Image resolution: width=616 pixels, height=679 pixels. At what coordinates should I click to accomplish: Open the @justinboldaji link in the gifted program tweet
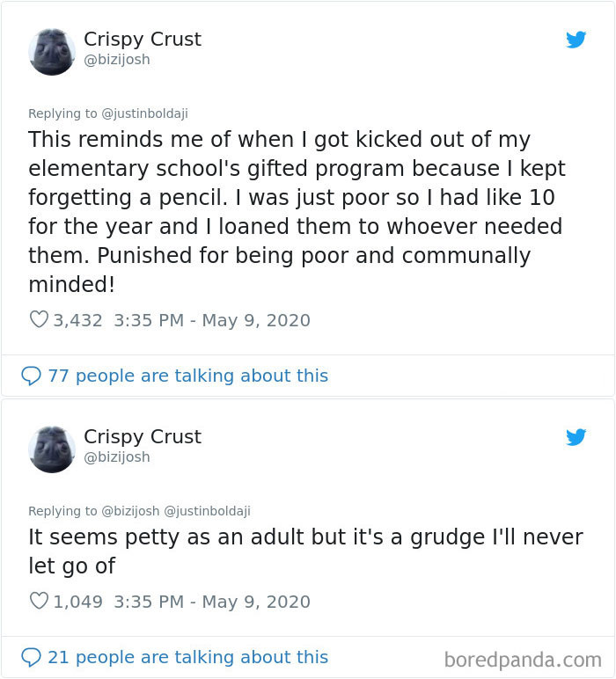144,113
